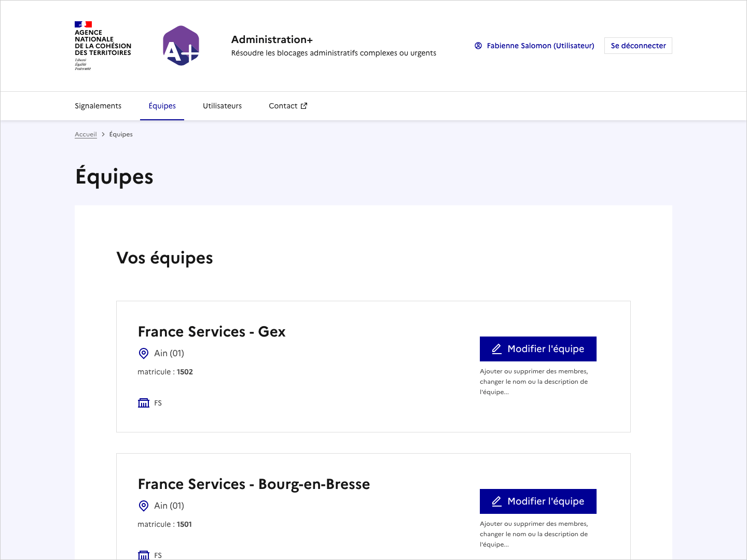This screenshot has width=747, height=560.
Task: Click the location pin icon for France Services - Gex
Action: pyautogui.click(x=144, y=353)
